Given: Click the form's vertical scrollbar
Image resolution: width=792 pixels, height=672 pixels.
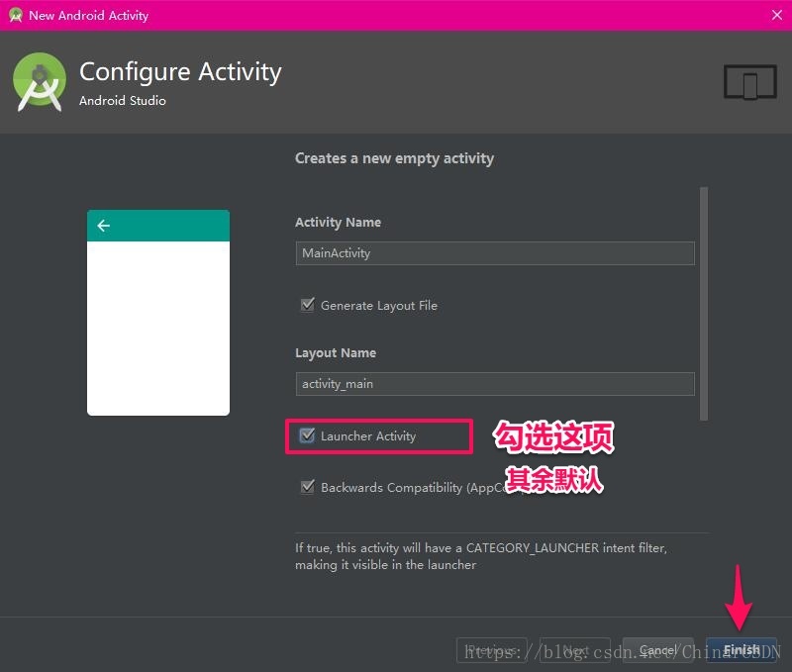Looking at the screenshot, I should click(704, 304).
